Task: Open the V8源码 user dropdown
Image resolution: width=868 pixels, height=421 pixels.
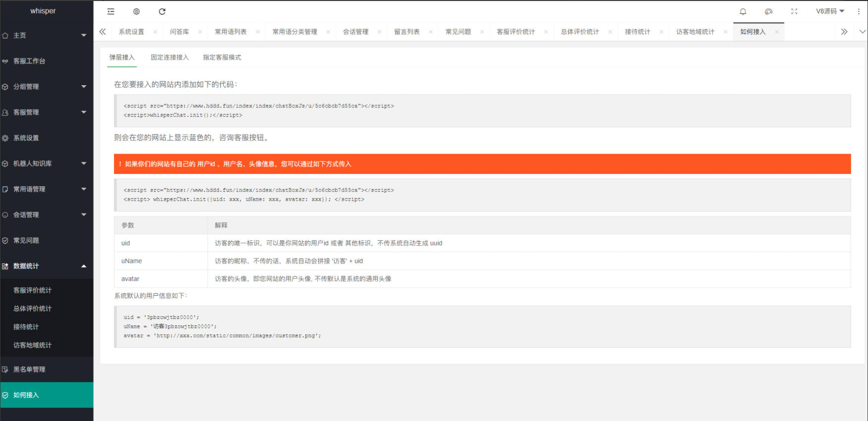Action: pyautogui.click(x=830, y=11)
